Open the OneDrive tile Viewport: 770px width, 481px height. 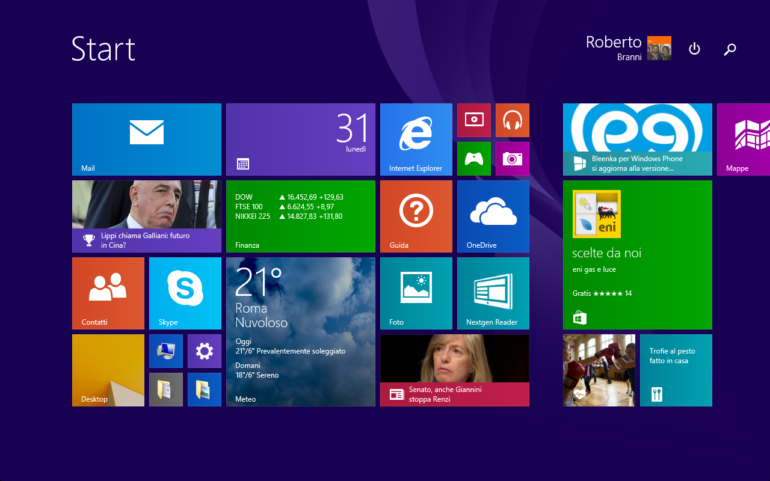tap(493, 216)
